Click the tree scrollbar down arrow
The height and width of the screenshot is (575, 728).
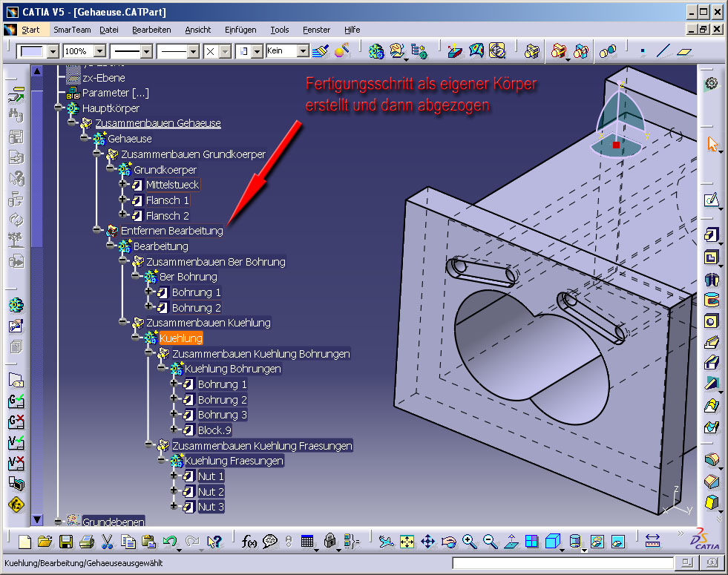pyautogui.click(x=37, y=520)
